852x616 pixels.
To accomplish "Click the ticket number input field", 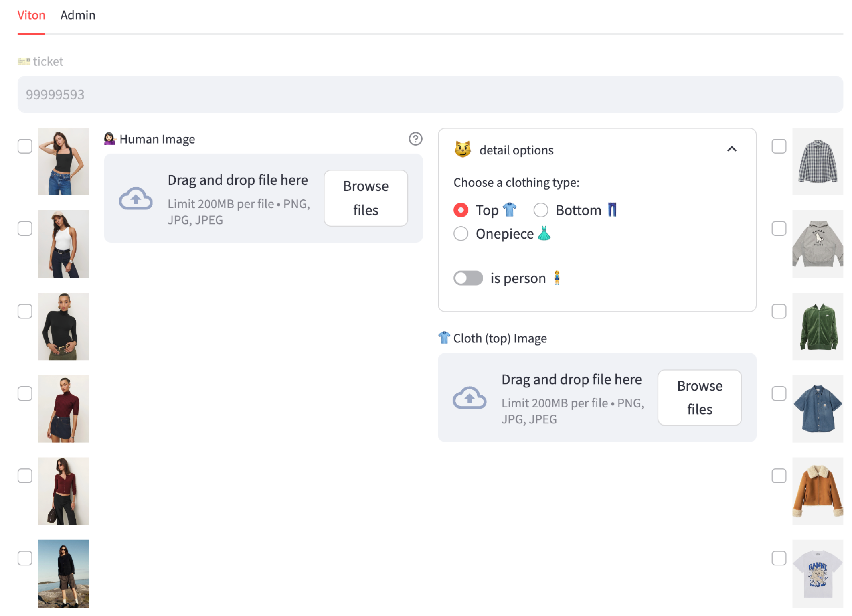I will coord(430,95).
